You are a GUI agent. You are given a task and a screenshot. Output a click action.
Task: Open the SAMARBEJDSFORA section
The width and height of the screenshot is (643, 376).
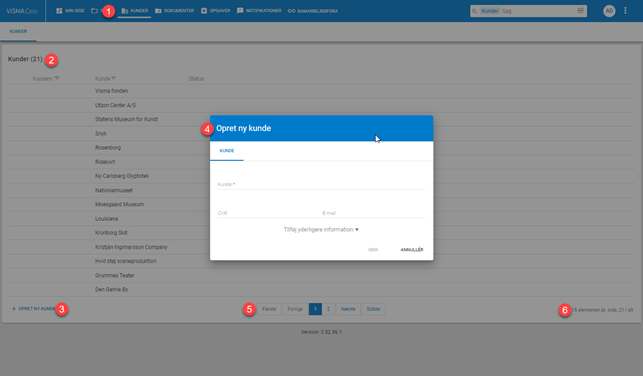click(313, 11)
